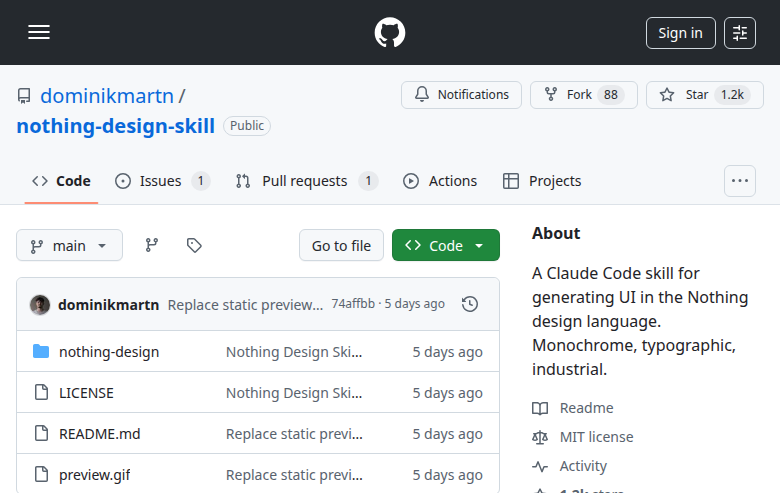
Task: Open the Projects tab
Action: tap(542, 181)
